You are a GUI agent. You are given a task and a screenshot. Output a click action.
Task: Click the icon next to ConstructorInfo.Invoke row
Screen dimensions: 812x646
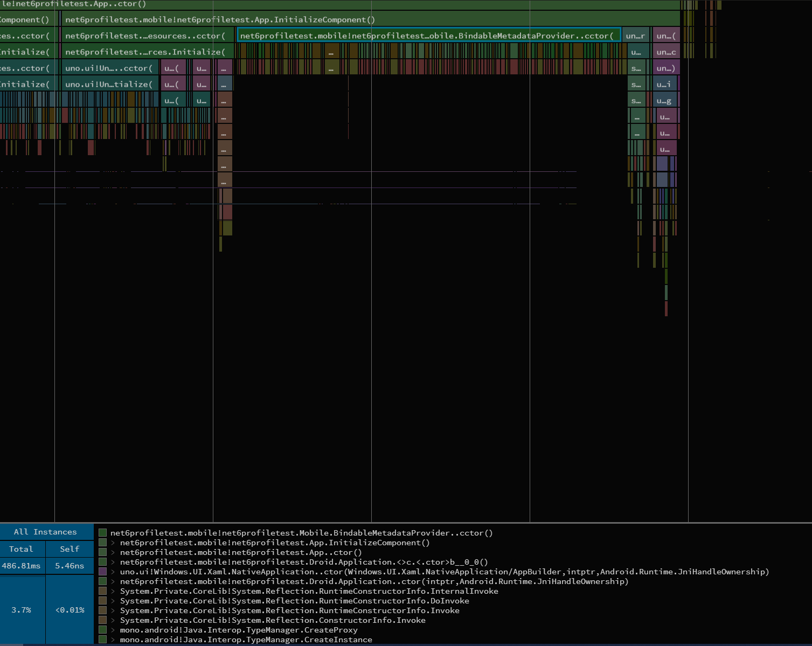pos(102,620)
